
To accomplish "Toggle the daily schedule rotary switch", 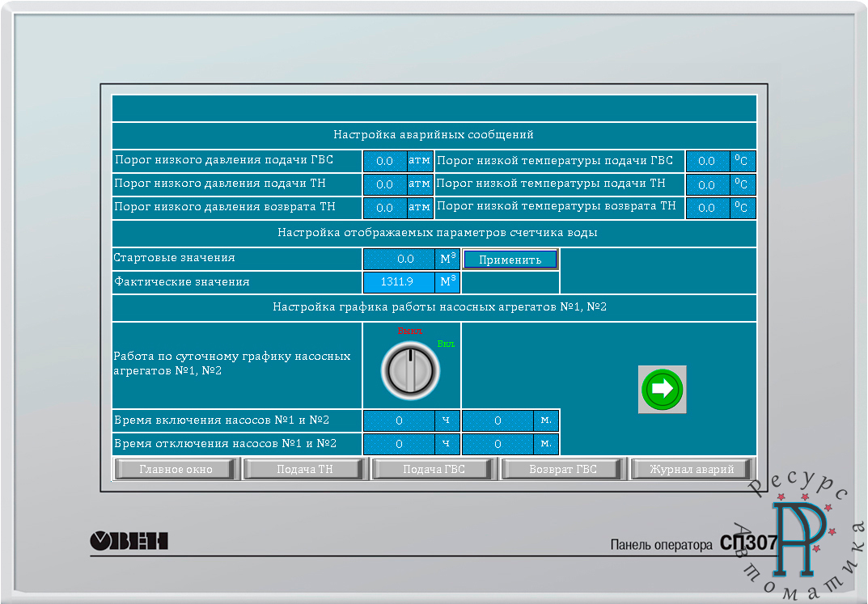I will coord(410,371).
